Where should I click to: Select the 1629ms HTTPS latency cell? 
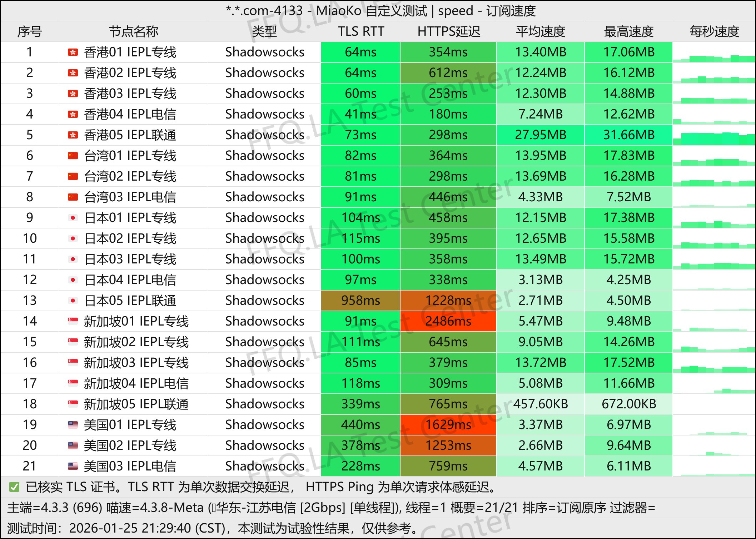448,425
